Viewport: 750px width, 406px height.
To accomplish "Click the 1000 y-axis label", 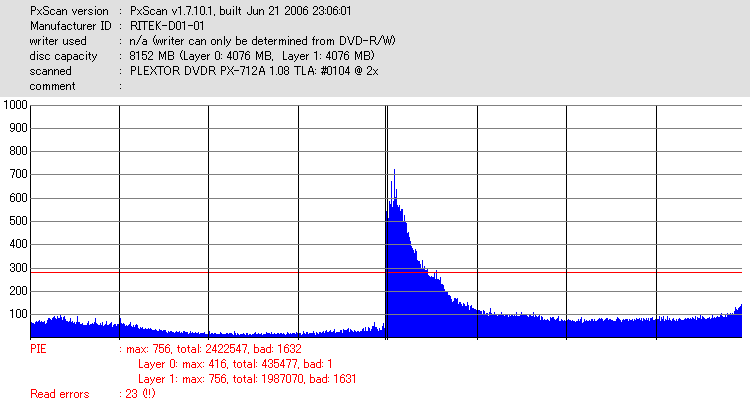I will [x=15, y=105].
